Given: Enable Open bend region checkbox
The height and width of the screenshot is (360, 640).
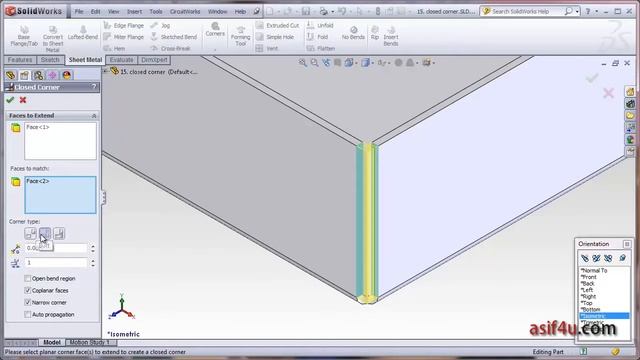Looking at the screenshot, I should click(27, 278).
